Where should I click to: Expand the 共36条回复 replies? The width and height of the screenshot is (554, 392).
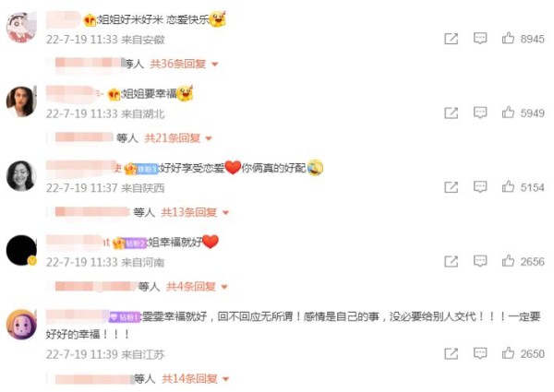(184, 64)
